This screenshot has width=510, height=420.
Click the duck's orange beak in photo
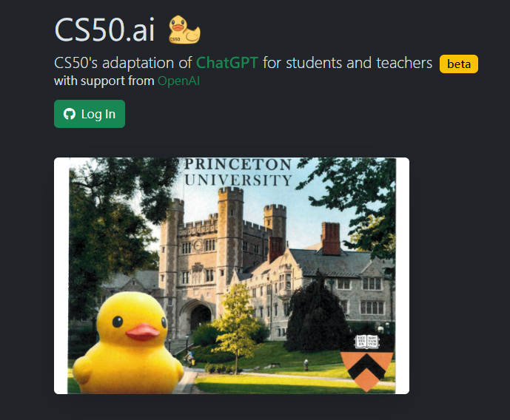pyautogui.click(x=143, y=332)
